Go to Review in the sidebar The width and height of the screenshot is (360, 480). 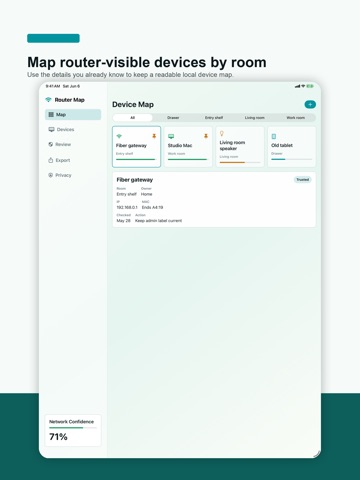(73, 144)
